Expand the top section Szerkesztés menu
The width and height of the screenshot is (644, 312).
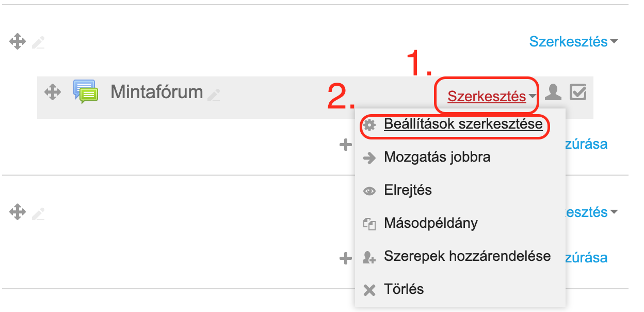tap(573, 41)
